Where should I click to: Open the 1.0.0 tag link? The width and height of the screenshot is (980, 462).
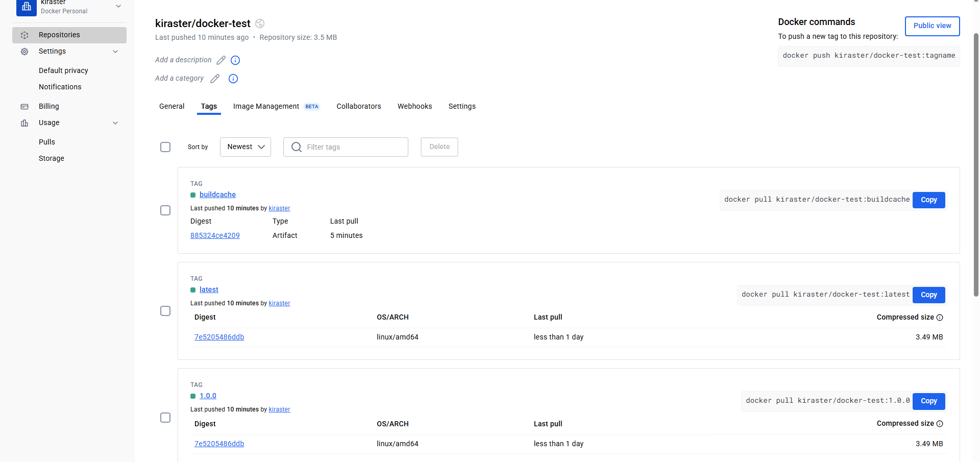[x=208, y=396]
